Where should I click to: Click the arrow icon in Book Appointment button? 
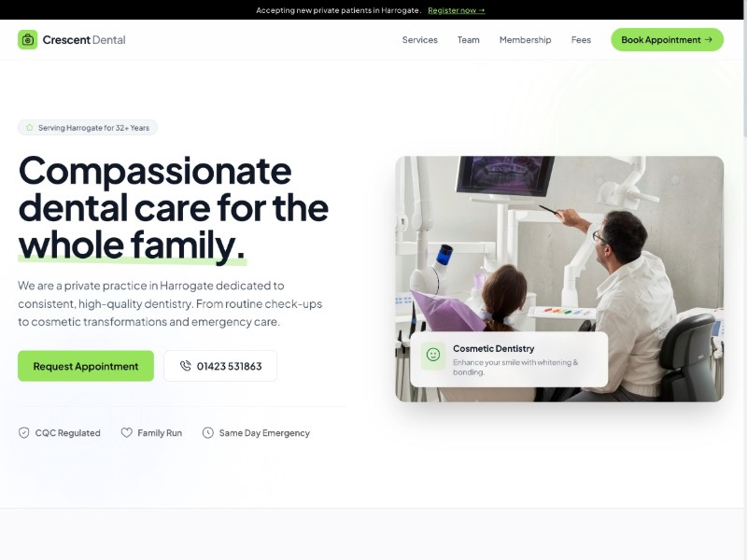pyautogui.click(x=709, y=40)
